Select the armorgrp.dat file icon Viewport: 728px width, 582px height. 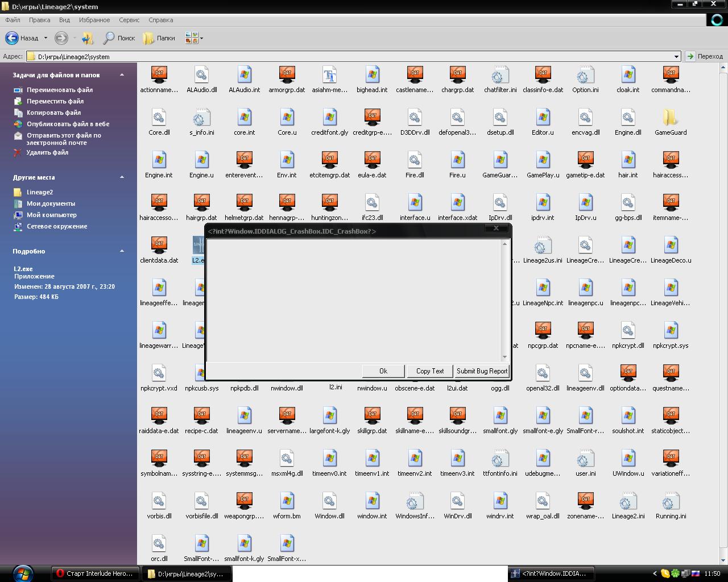(287, 74)
